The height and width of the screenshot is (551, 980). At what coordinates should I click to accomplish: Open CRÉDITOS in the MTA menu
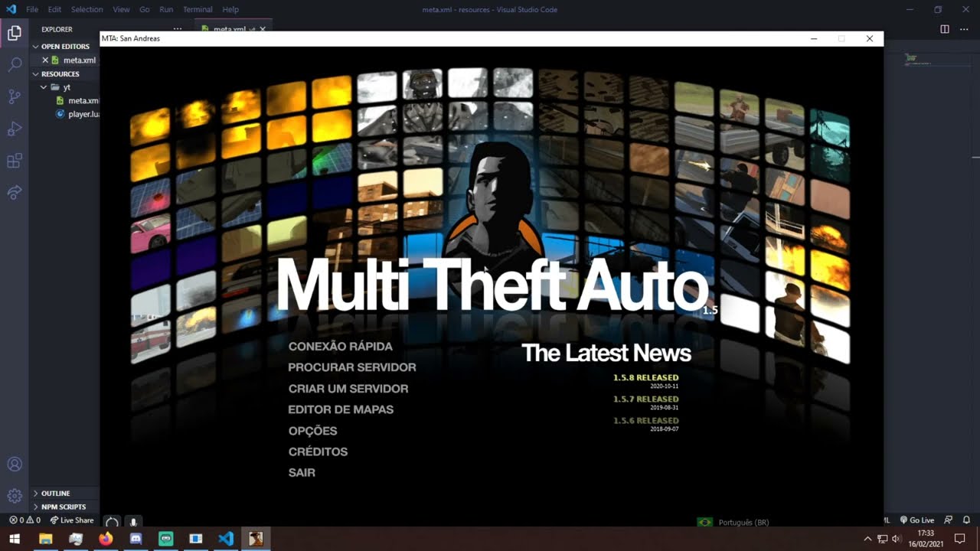(x=318, y=452)
